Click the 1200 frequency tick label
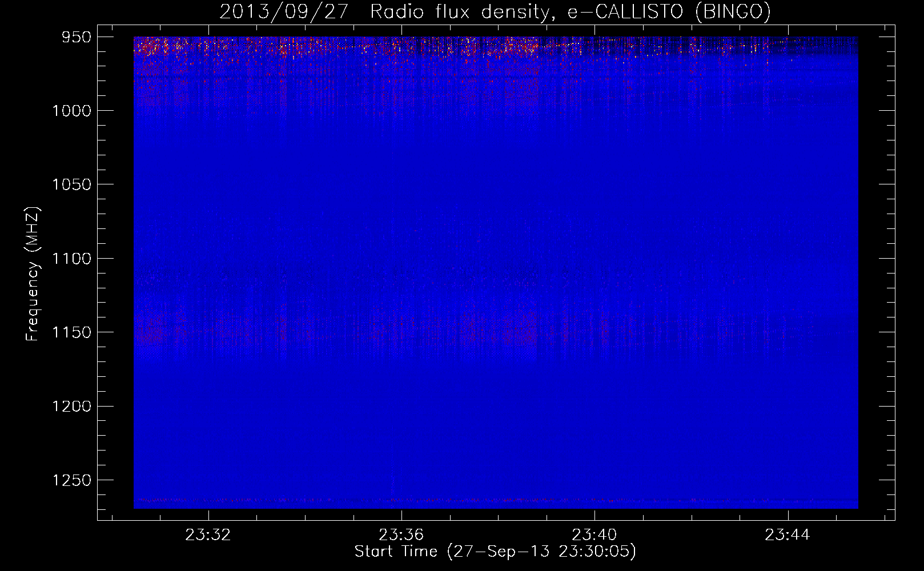Image resolution: width=924 pixels, height=571 pixels. click(71, 407)
